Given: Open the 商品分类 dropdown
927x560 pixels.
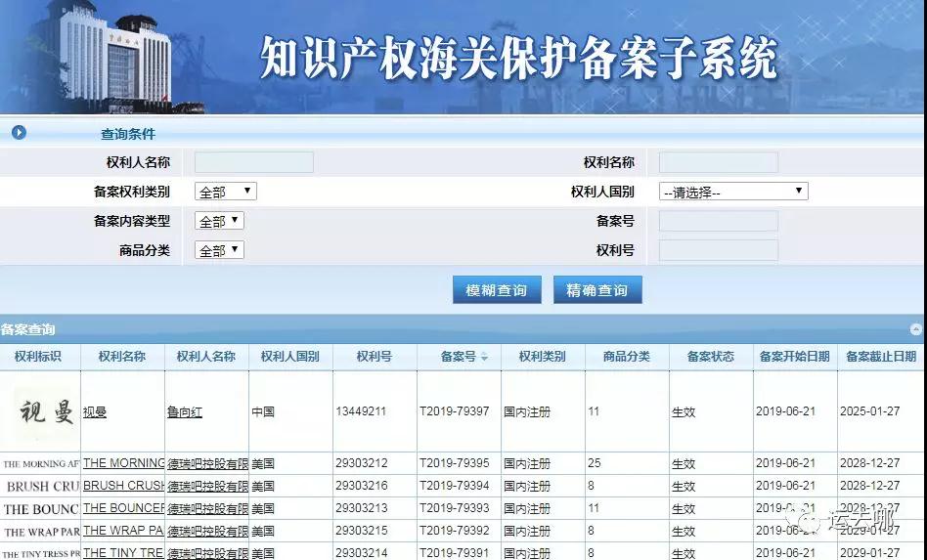Looking at the screenshot, I should (219, 250).
